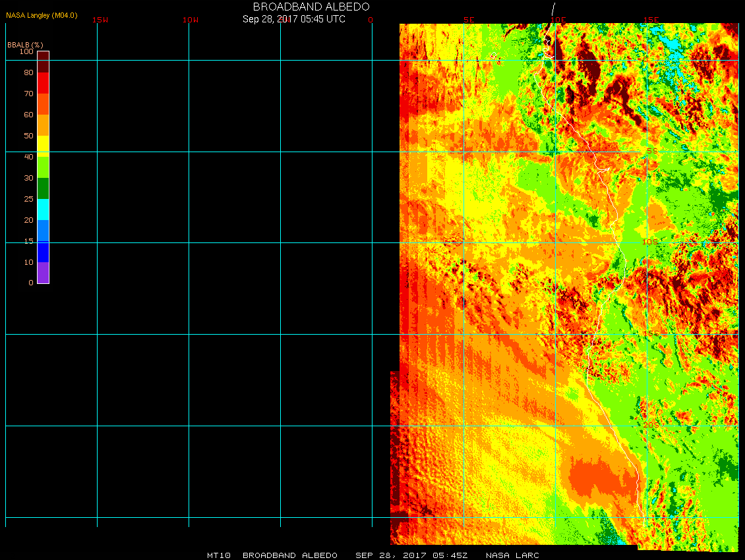
Task: Pick the orange 50-60 colorbar swatch
Action: pyautogui.click(x=44, y=125)
